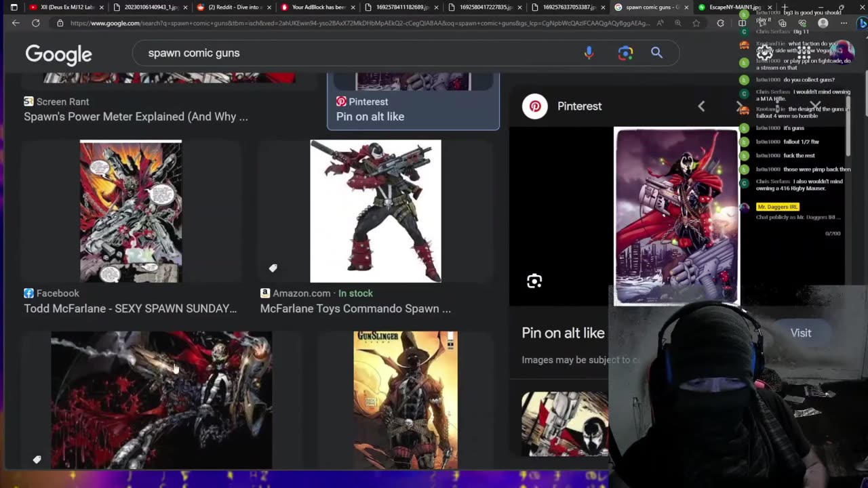Screen dimensions: 868x488
Task: Open McFarlane Toys Commando Spawn link
Action: 355,308
